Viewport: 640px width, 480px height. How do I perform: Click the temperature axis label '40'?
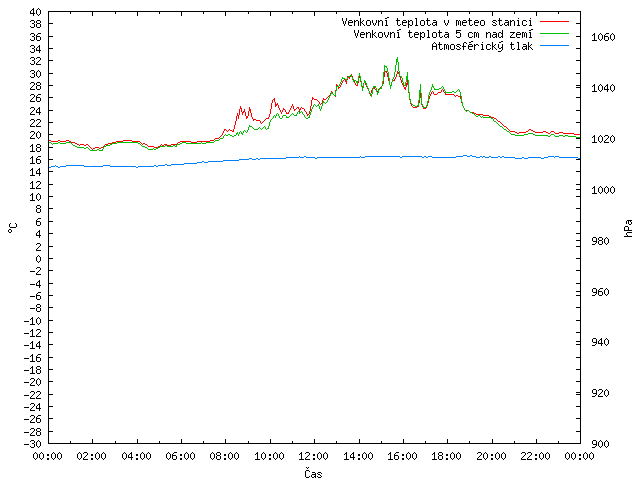[x=36, y=12]
